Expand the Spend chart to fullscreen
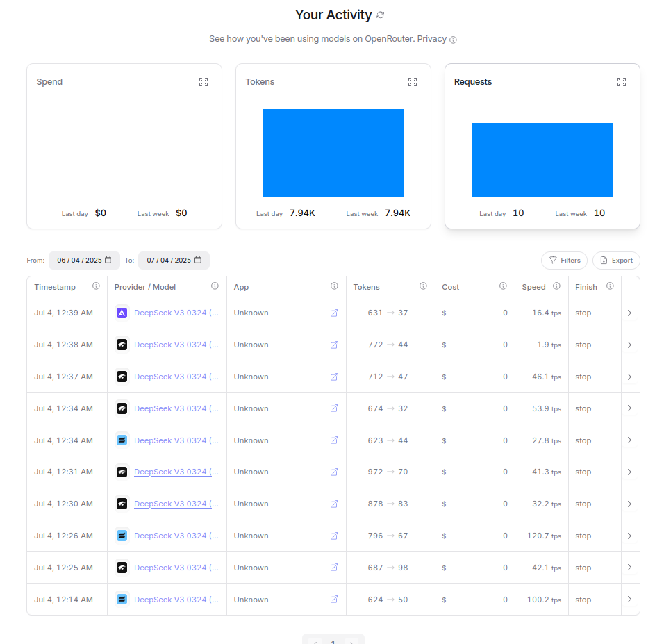The width and height of the screenshot is (664, 644). tap(204, 82)
